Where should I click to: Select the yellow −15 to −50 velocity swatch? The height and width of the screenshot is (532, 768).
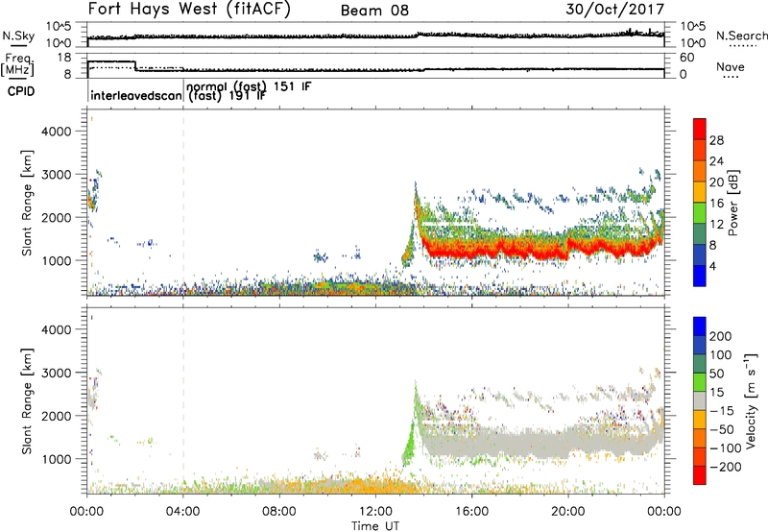pyautogui.click(x=700, y=420)
